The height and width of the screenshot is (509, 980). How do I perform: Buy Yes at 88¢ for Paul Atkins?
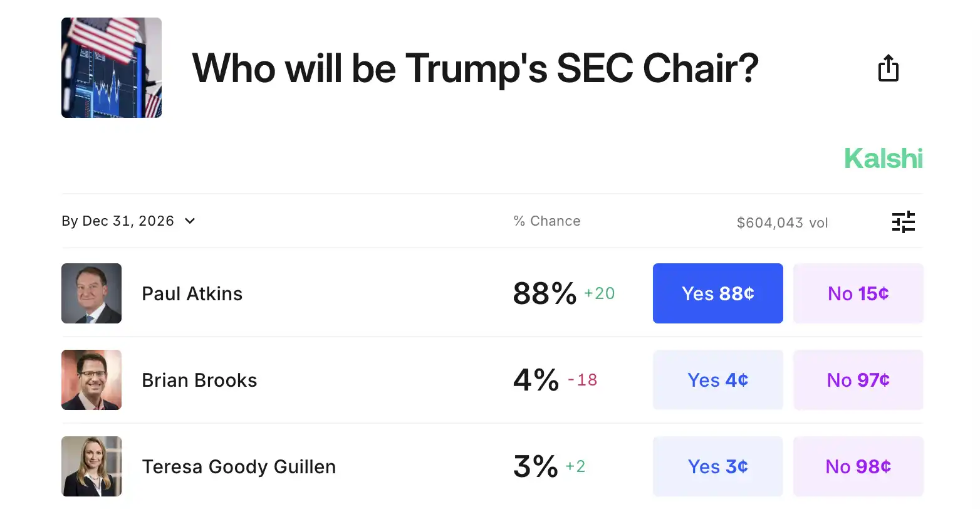(x=717, y=293)
